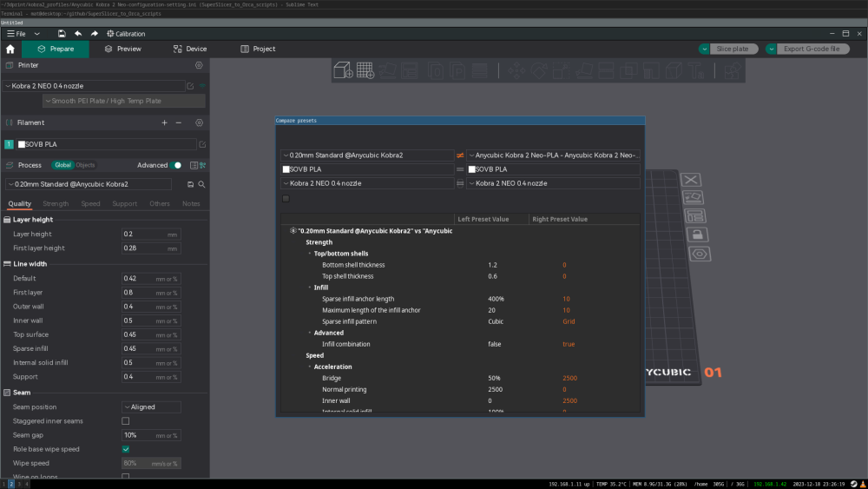Click the Add plate grid icon
The height and width of the screenshot is (489, 868).
tap(365, 70)
